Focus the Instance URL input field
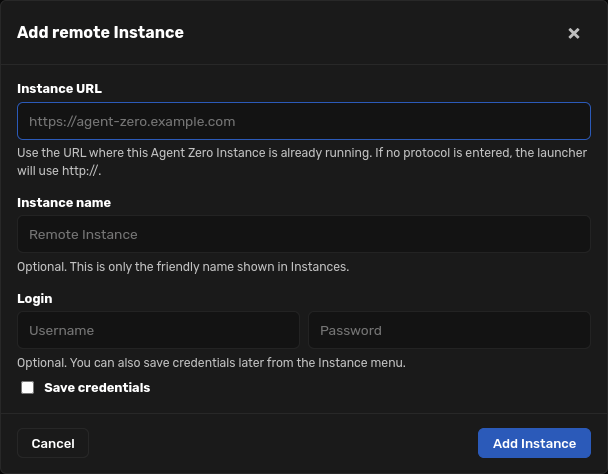Image resolution: width=608 pixels, height=474 pixels. [x=304, y=121]
